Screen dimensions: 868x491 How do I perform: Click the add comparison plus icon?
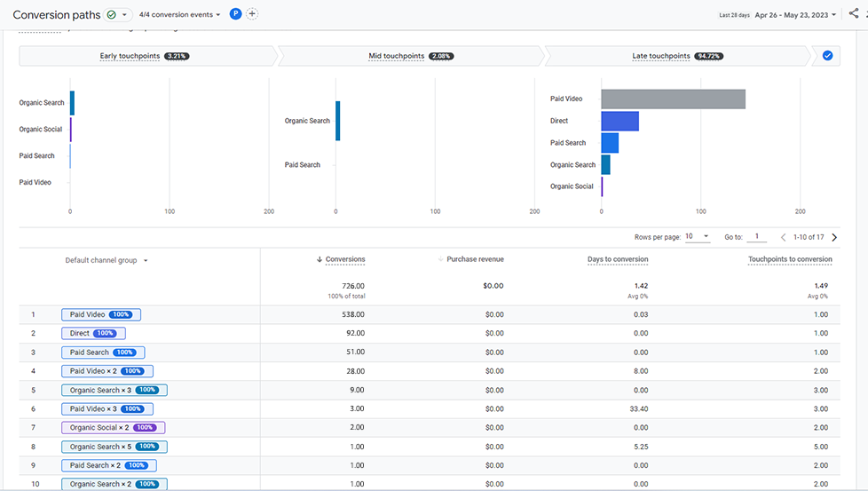pyautogui.click(x=252, y=14)
